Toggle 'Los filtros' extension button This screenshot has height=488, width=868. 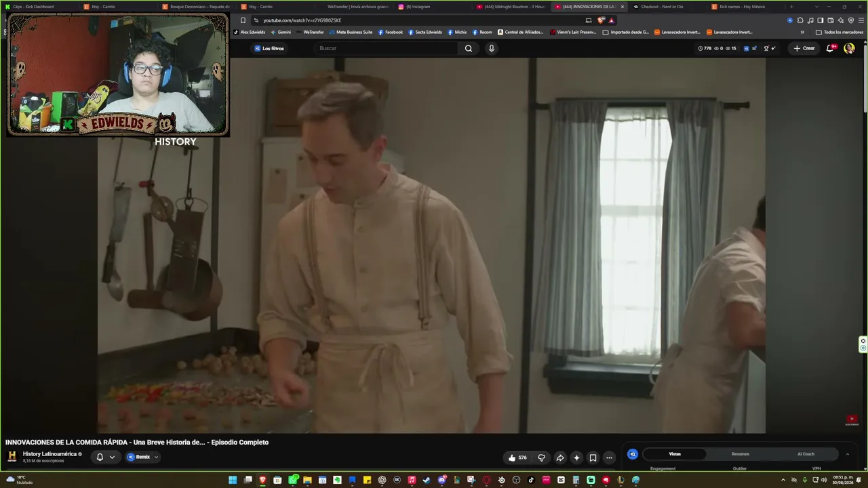point(269,48)
